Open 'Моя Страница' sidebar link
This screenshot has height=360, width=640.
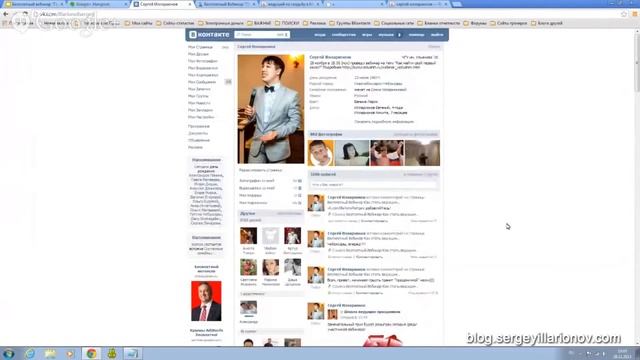[x=200, y=47]
